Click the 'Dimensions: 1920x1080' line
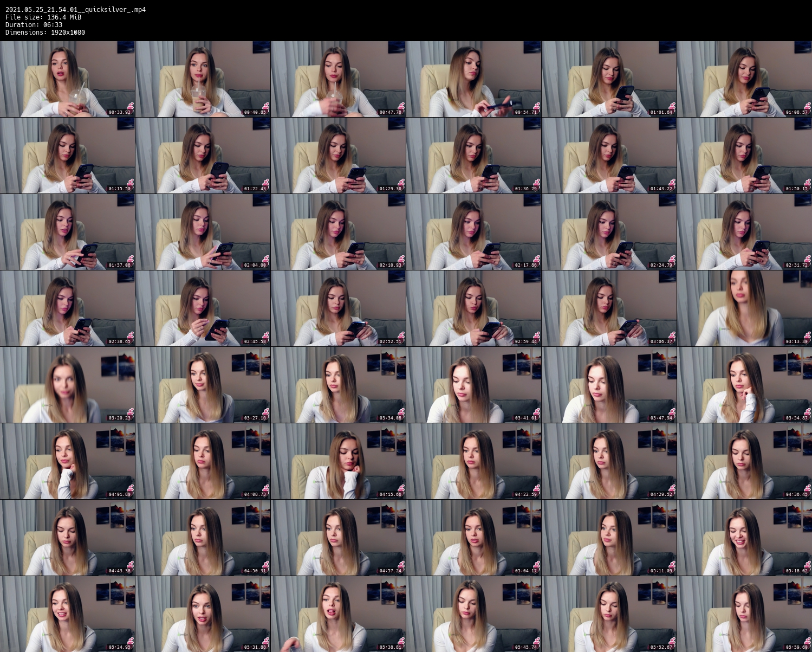Viewport: 812px width, 652px height. point(45,33)
